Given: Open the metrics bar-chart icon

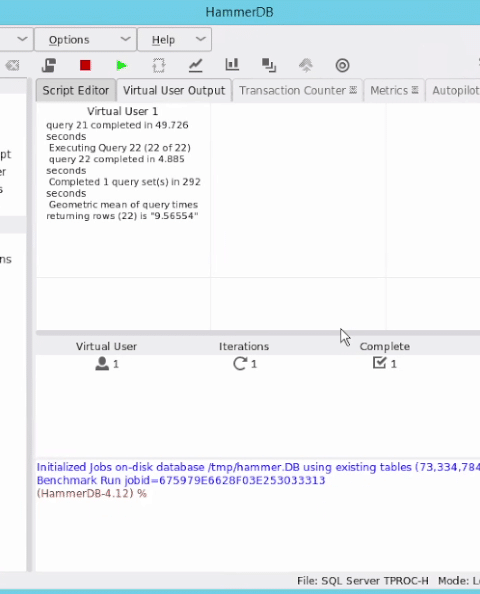Looking at the screenshot, I should [x=232, y=65].
